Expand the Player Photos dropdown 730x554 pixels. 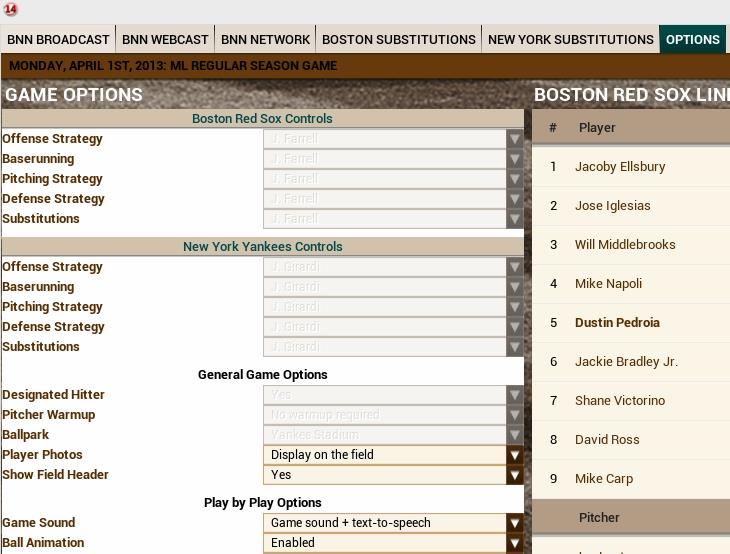click(x=515, y=455)
